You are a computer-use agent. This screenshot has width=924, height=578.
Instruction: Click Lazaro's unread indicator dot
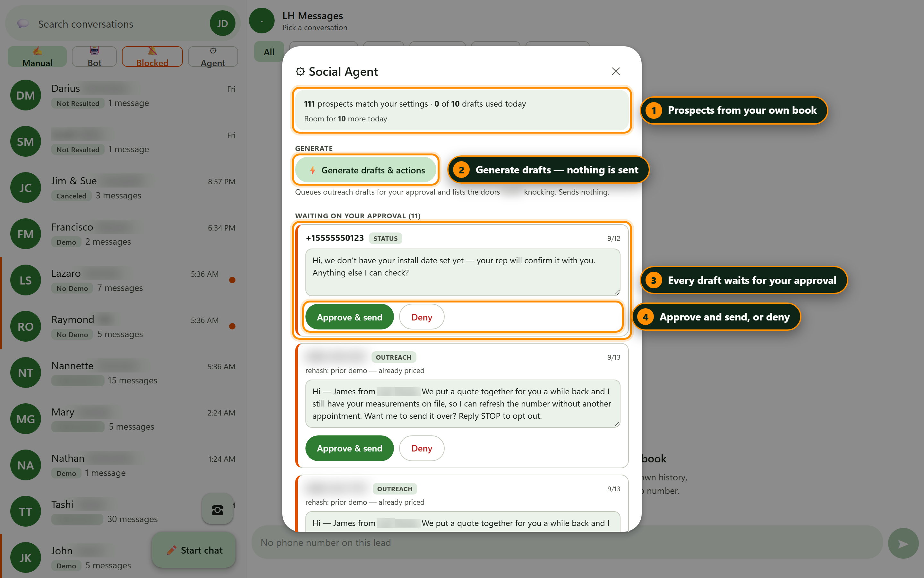[x=232, y=280]
